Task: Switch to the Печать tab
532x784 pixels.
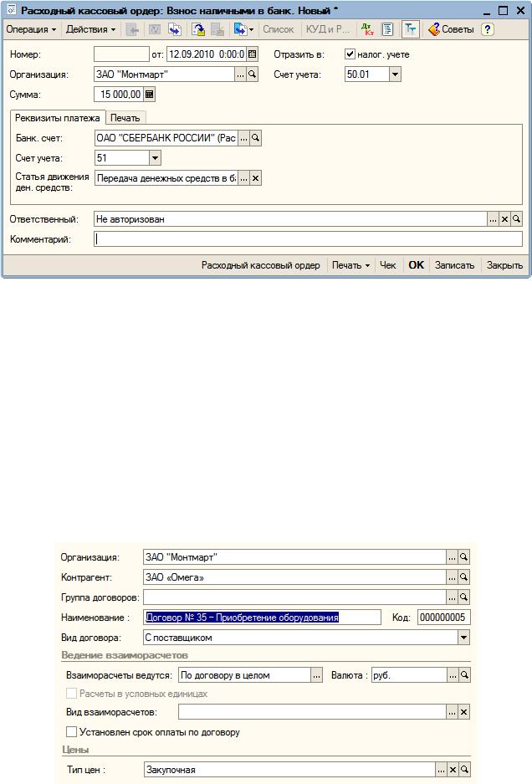Action: pyautogui.click(x=125, y=118)
